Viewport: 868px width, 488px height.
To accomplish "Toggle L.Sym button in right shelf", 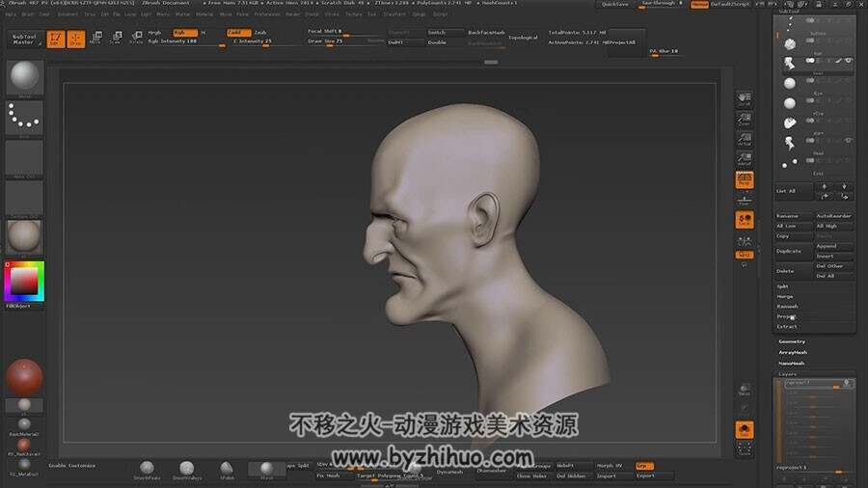I will (744, 240).
